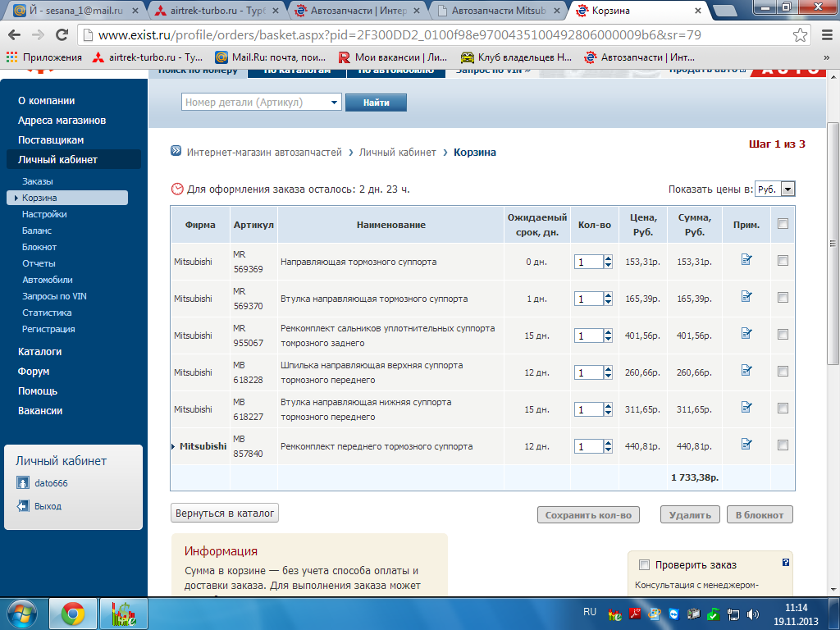Tick checkbox for MR 955067 row
This screenshot has width=840, height=630.
pos(783,335)
